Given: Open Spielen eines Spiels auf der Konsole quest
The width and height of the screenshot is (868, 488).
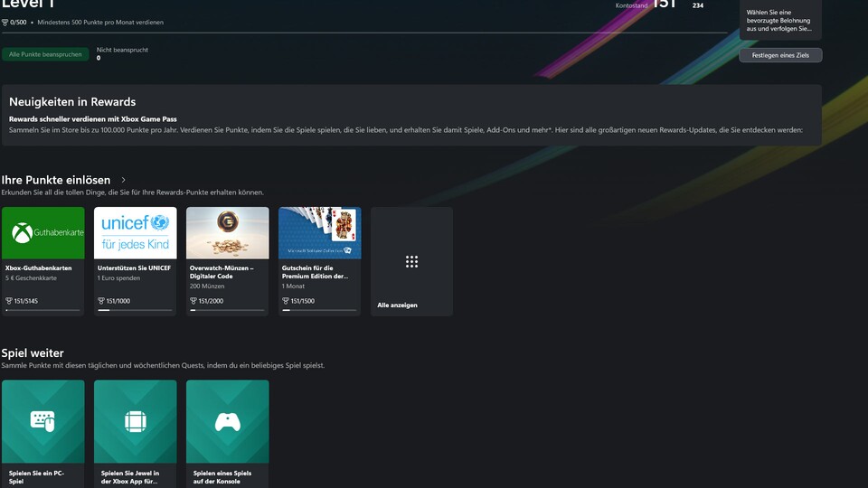Looking at the screenshot, I should 222,477.
